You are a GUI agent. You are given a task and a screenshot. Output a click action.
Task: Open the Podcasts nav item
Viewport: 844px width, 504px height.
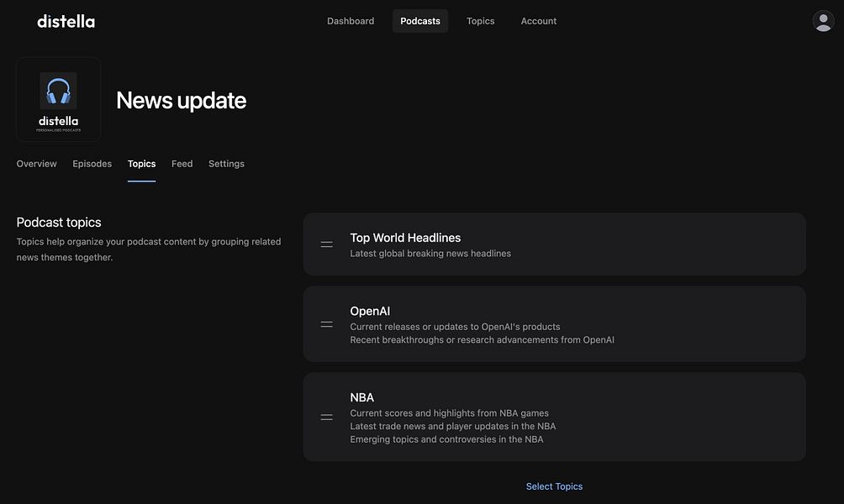pos(419,21)
